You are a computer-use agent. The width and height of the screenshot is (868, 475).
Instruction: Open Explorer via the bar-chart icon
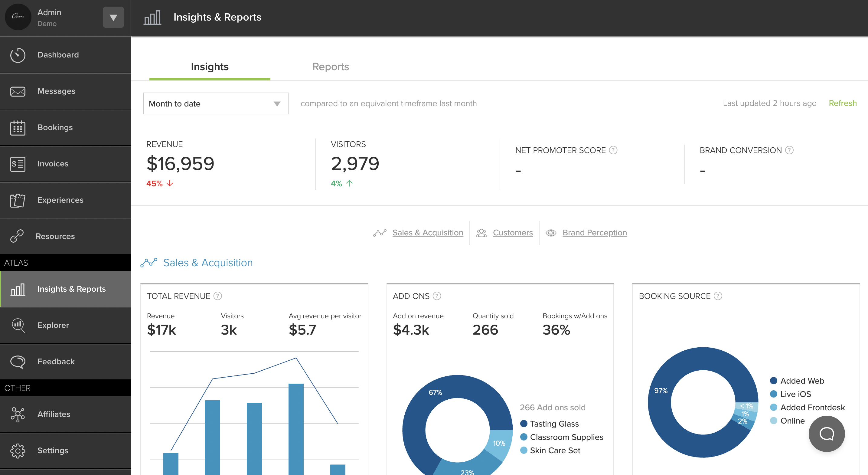point(18,325)
